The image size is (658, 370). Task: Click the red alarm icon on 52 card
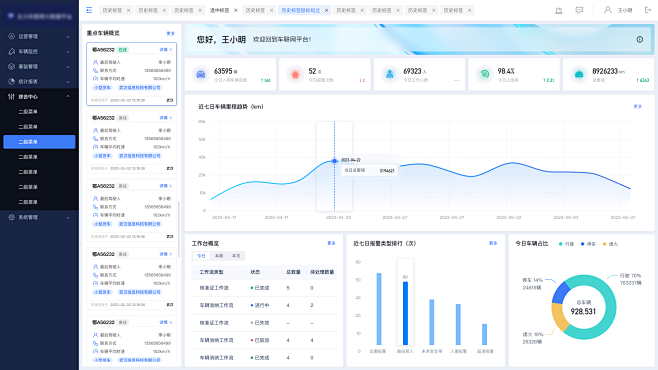(x=295, y=74)
